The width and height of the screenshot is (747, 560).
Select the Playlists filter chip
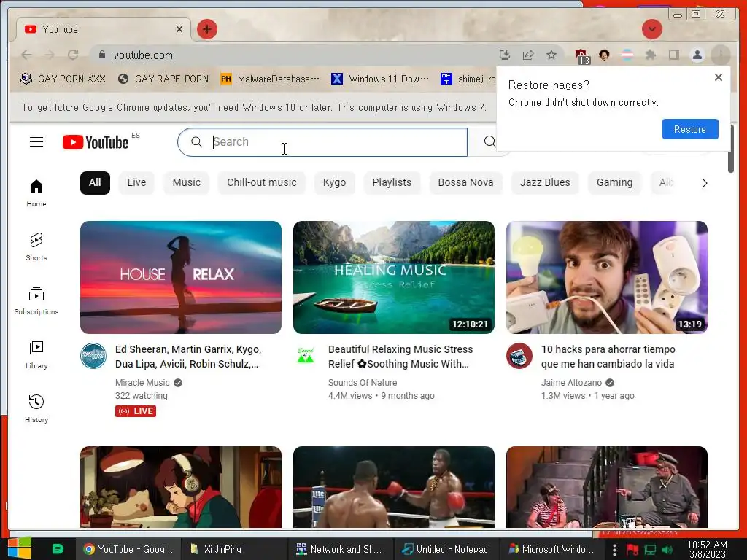(x=392, y=183)
